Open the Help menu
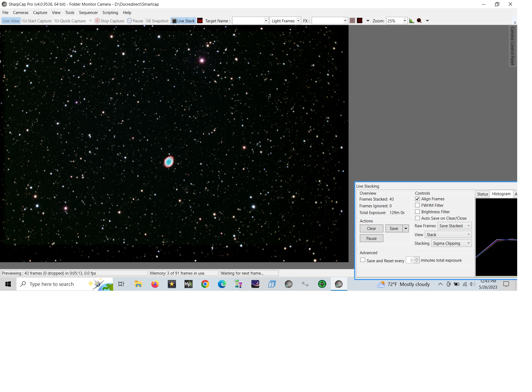 [x=127, y=12]
